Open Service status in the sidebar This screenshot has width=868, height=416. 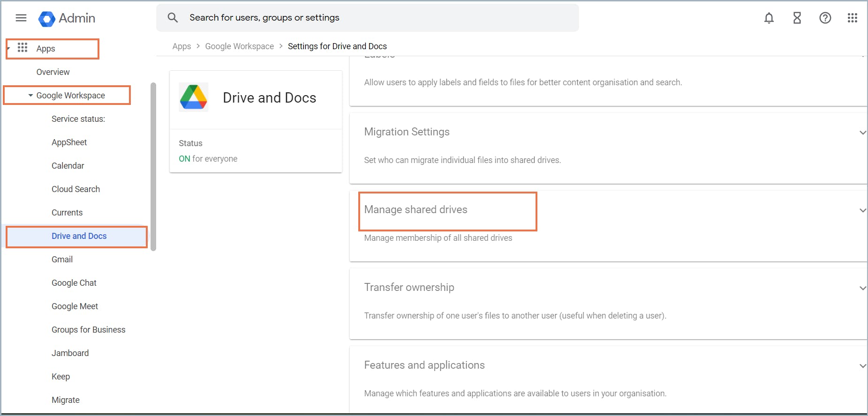point(78,119)
